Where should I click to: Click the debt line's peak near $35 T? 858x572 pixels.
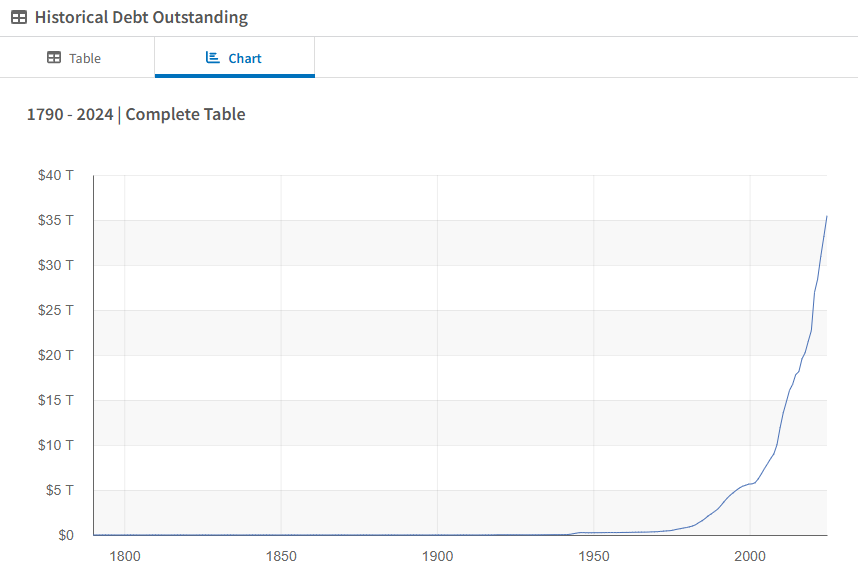click(826, 217)
